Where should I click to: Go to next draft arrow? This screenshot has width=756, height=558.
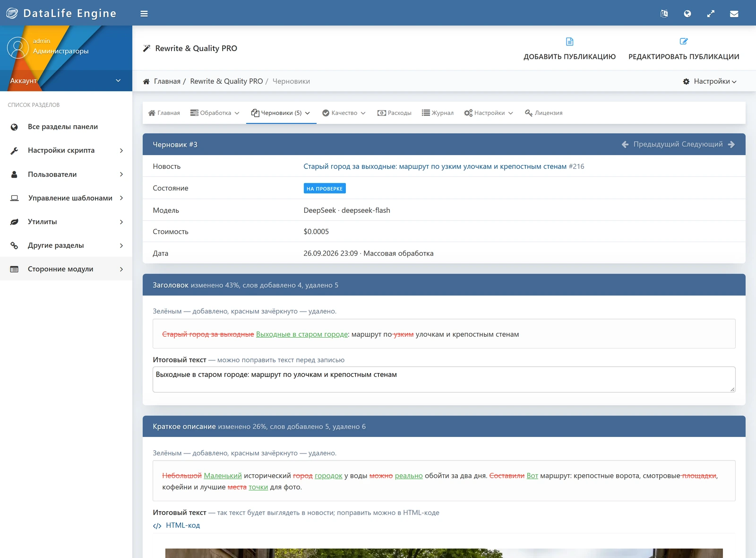[731, 144]
